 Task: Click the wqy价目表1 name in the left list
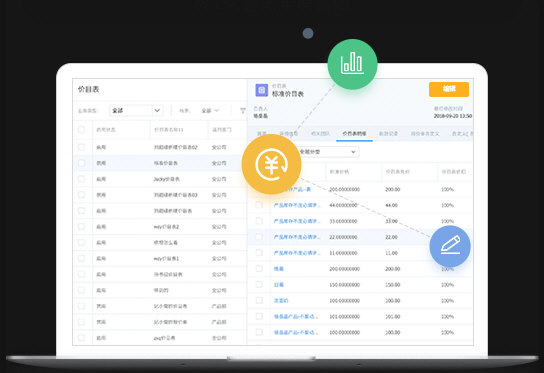[167, 259]
